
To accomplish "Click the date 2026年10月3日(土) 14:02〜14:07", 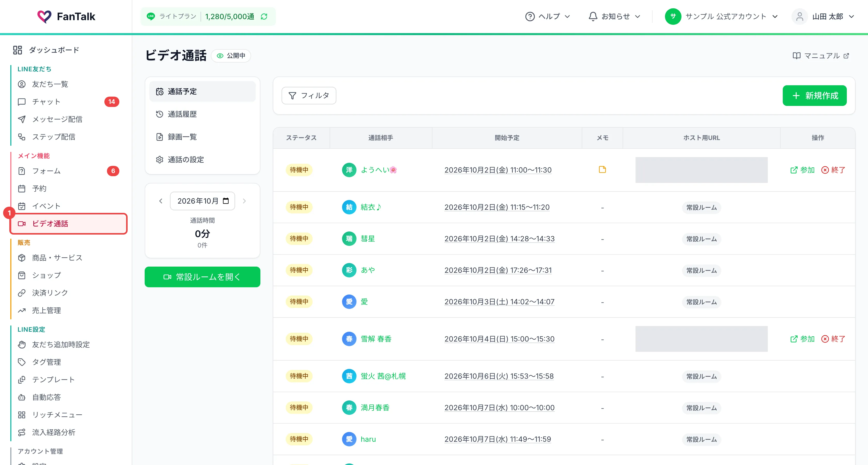I will tap(499, 302).
